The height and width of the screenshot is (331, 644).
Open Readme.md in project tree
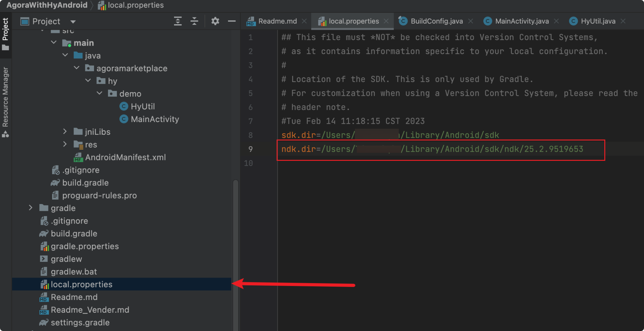click(x=74, y=297)
